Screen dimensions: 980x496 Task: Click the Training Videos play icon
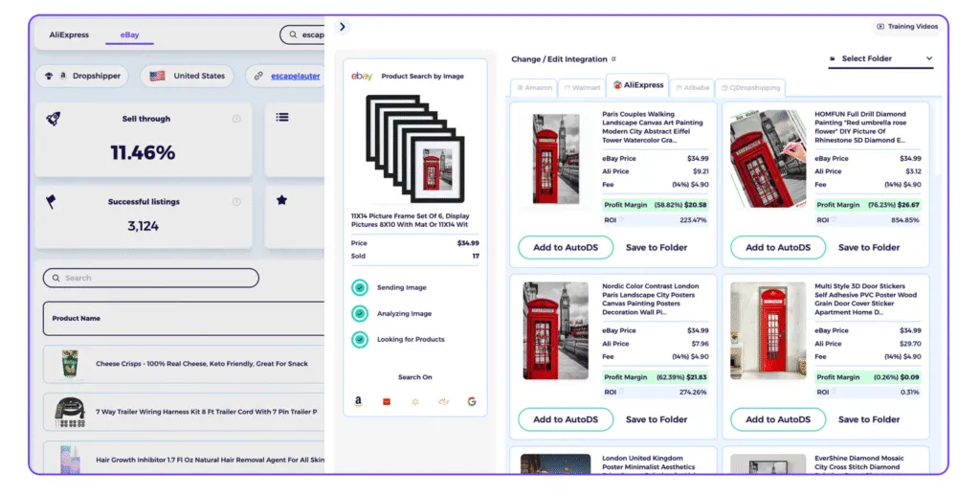click(x=880, y=26)
